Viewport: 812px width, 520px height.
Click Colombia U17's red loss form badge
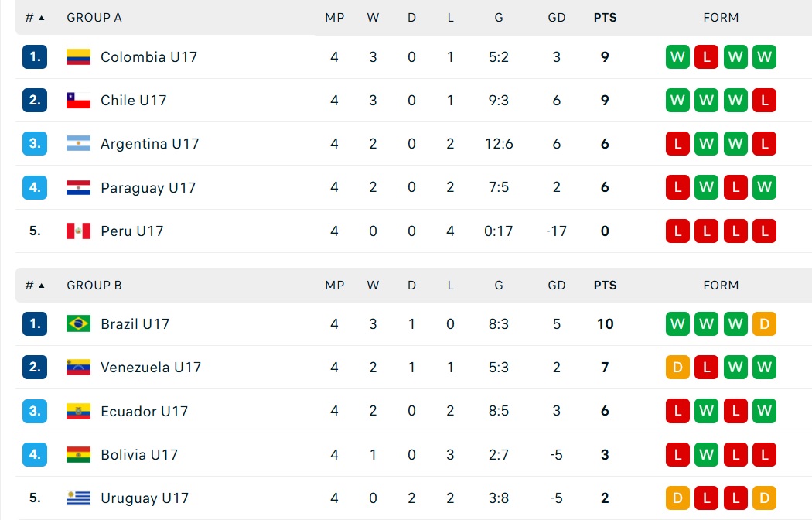[x=706, y=57]
